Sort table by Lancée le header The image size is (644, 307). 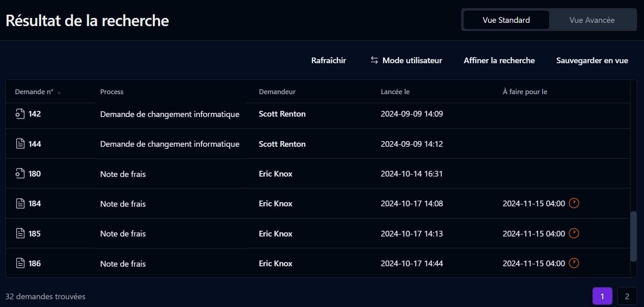click(x=395, y=92)
